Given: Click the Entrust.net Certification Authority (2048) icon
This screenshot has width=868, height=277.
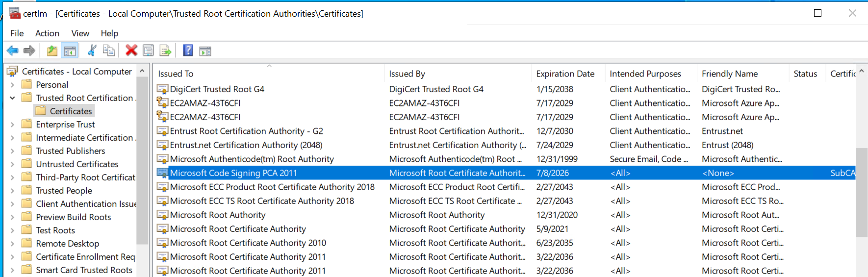Looking at the screenshot, I should 162,145.
